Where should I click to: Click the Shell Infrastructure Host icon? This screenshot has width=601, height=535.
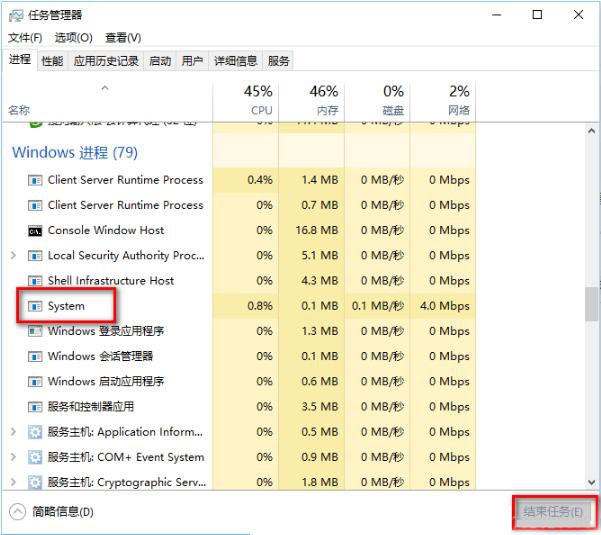pos(35,281)
